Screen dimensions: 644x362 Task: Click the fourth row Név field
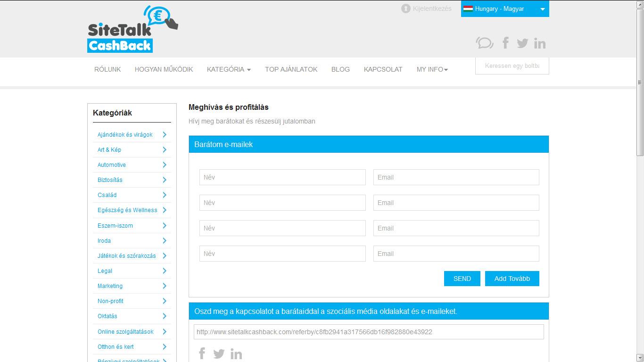click(282, 254)
